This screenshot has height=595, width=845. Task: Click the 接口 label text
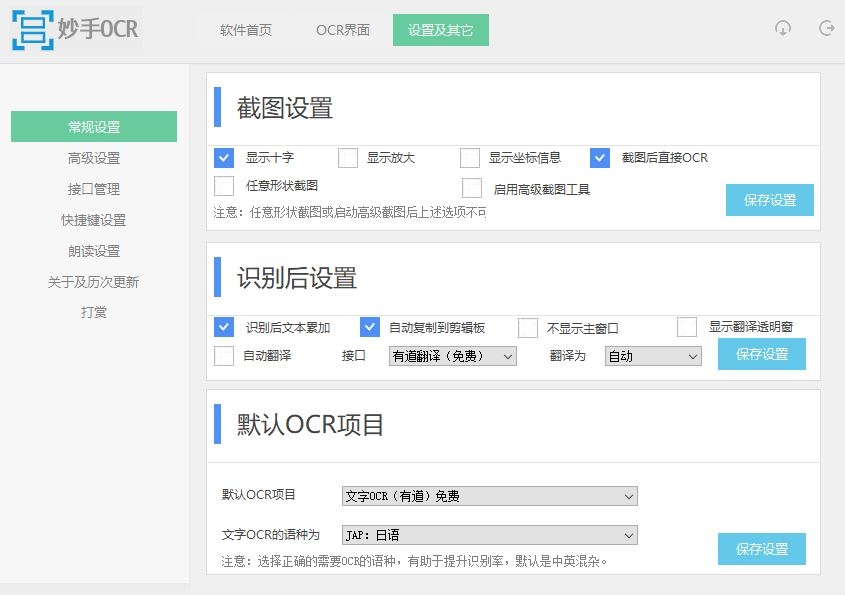coord(354,356)
